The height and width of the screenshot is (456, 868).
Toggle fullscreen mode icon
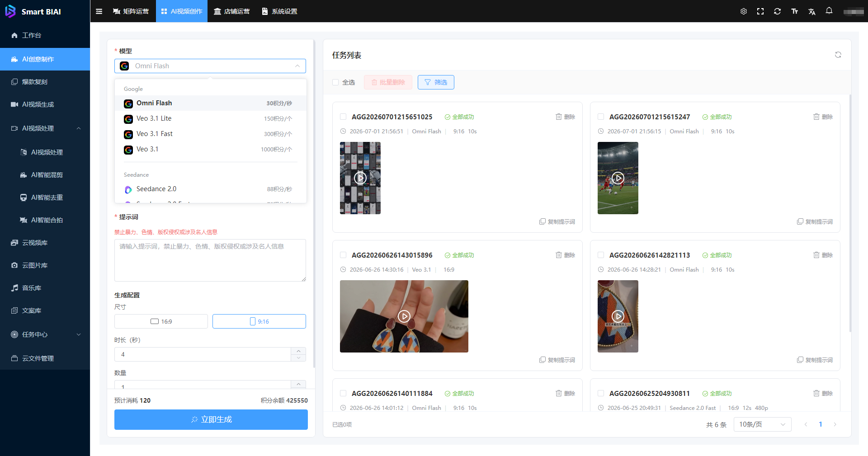760,11
